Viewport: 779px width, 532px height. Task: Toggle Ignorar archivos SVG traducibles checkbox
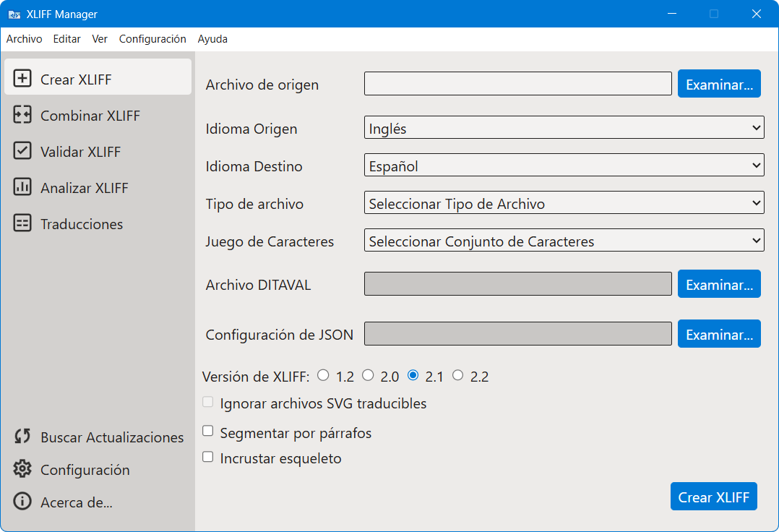208,402
